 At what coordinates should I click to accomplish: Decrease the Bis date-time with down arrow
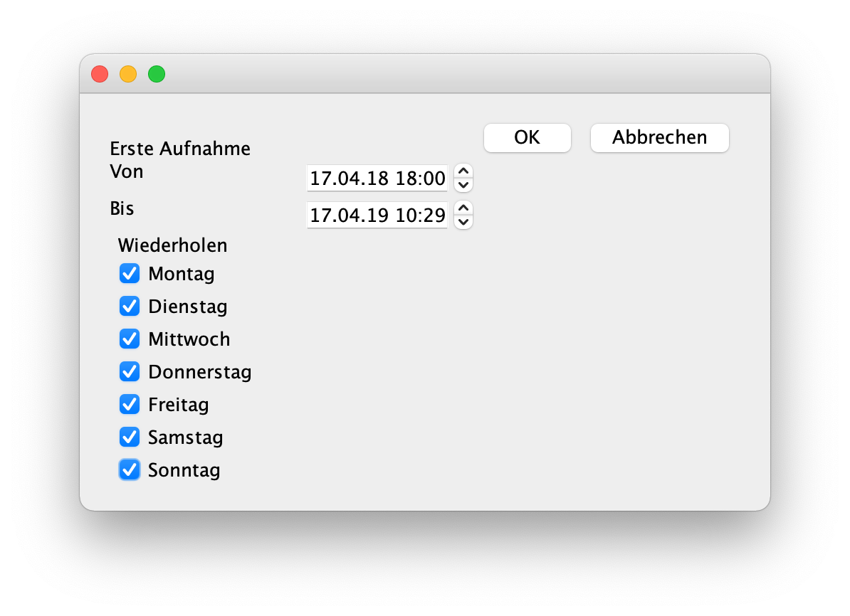[x=463, y=222]
